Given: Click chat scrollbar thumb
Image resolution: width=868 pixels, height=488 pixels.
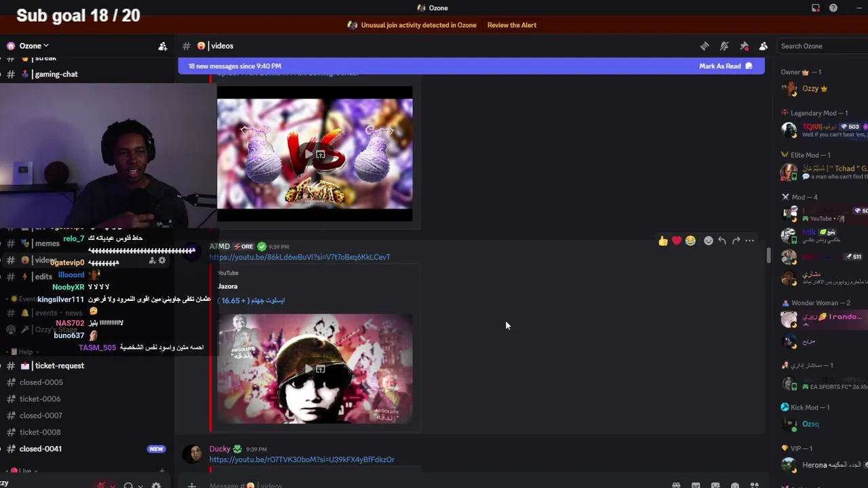Looking at the screenshot, I should click(x=768, y=256).
